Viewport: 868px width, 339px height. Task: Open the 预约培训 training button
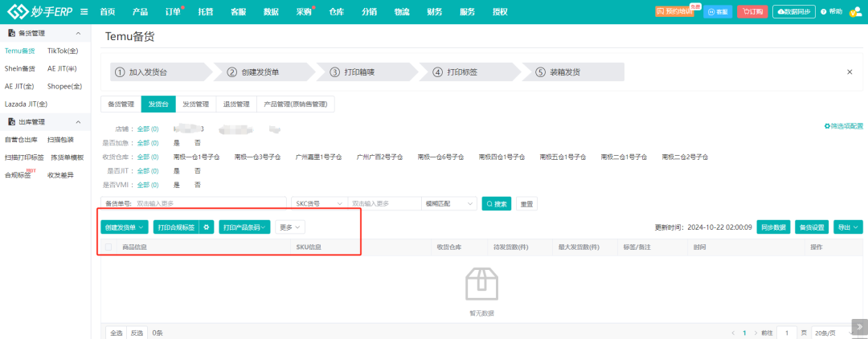pos(674,11)
